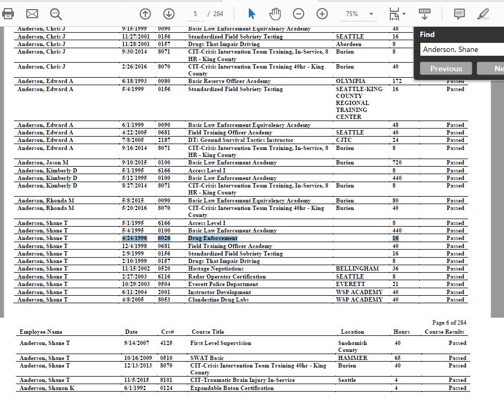Click Page 6 of 284 label
This screenshot has height=420, width=504.
point(449,322)
